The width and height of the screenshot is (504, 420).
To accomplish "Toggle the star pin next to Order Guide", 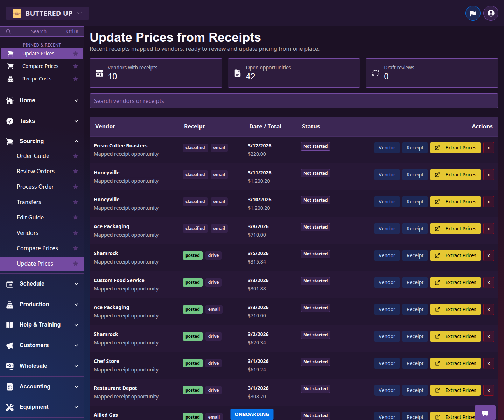I will [76, 156].
